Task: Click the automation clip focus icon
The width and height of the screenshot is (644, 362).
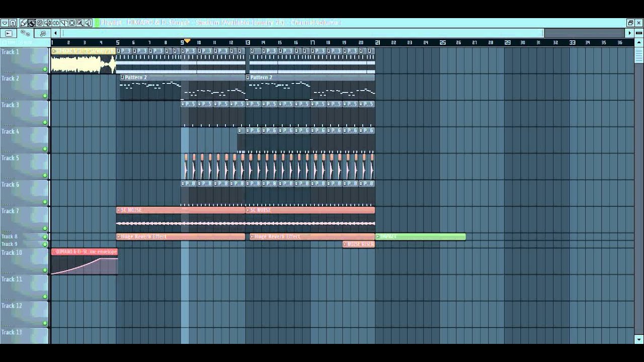Action: (25, 33)
